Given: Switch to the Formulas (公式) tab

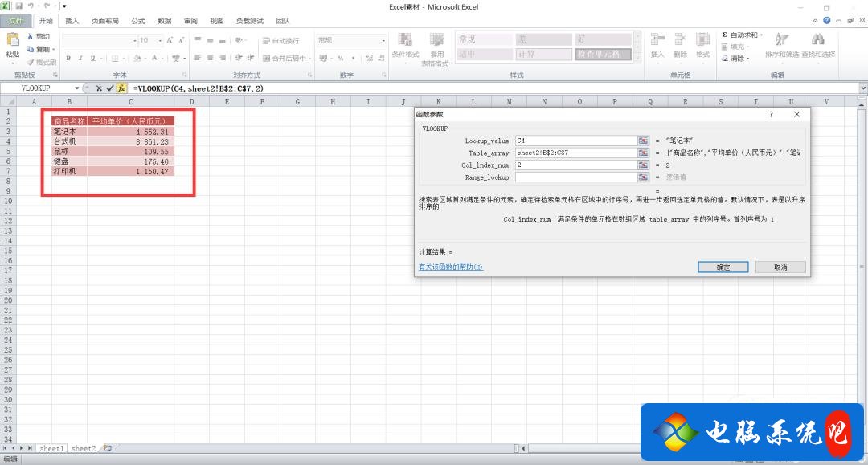Looking at the screenshot, I should 138,21.
